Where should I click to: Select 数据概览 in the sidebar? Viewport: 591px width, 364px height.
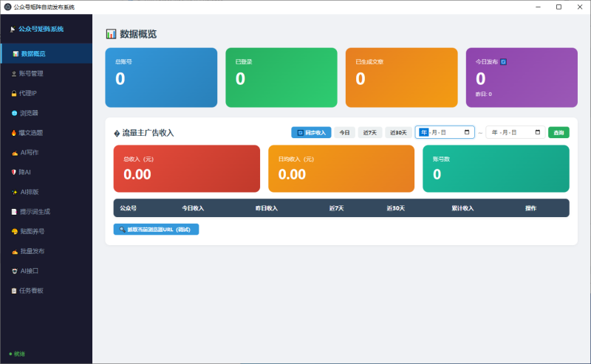[x=47, y=53]
